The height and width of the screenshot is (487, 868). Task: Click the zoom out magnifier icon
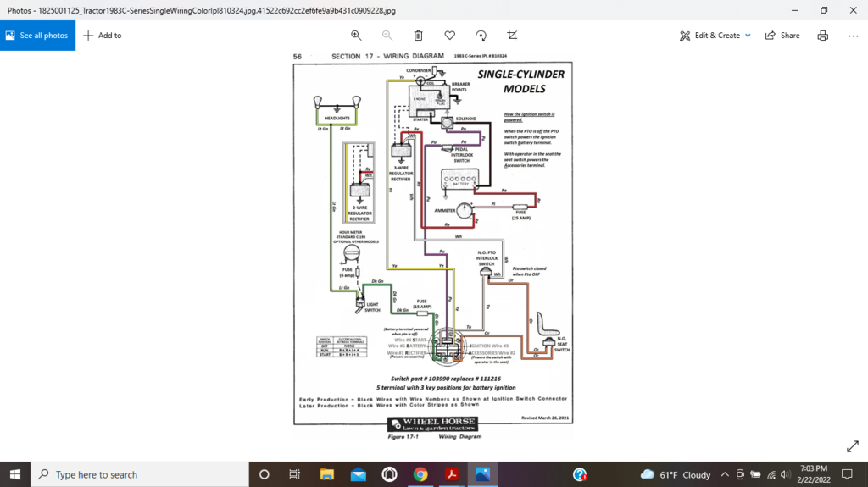pyautogui.click(x=387, y=36)
